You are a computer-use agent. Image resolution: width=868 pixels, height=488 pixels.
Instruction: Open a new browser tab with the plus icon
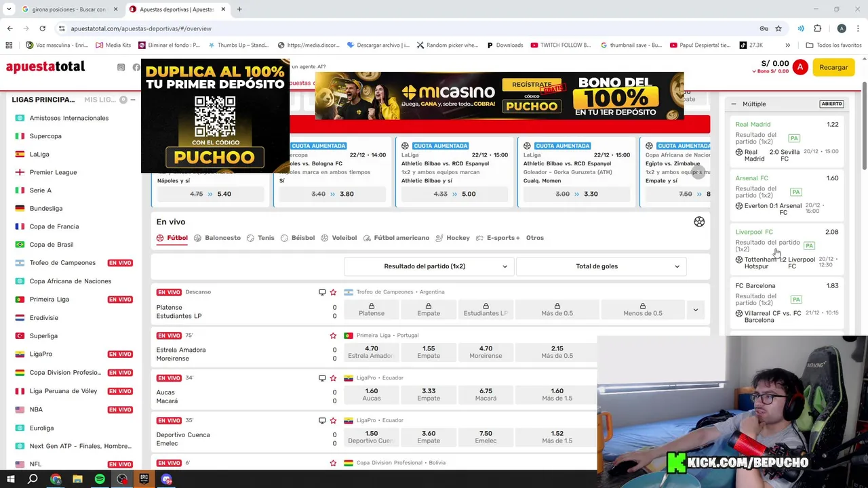point(239,9)
